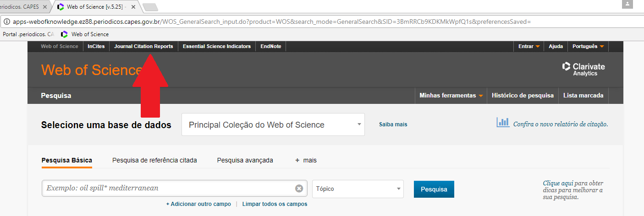Click 'Limpar todos os campos' link
The image size is (644, 216).
click(x=275, y=204)
